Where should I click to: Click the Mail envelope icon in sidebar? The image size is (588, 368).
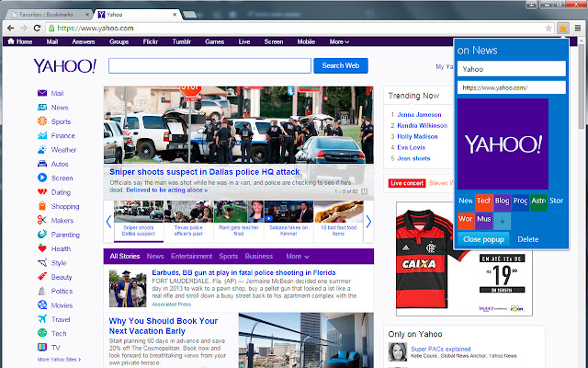[x=42, y=93]
